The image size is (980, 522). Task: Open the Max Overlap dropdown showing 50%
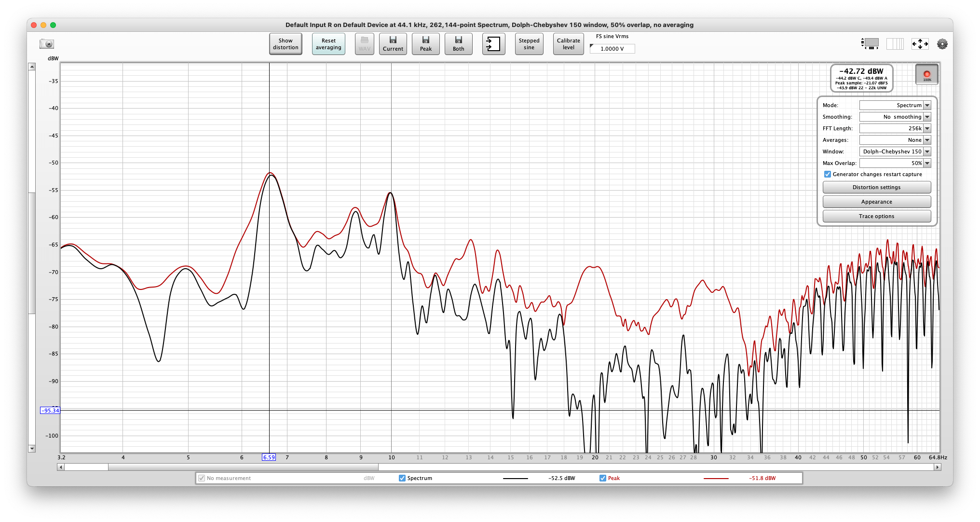coord(895,163)
